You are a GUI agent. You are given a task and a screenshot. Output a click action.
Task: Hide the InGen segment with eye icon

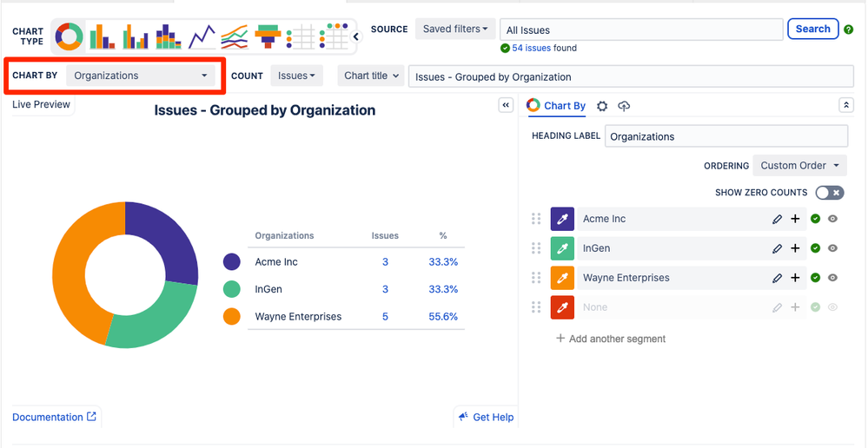pyautogui.click(x=832, y=248)
